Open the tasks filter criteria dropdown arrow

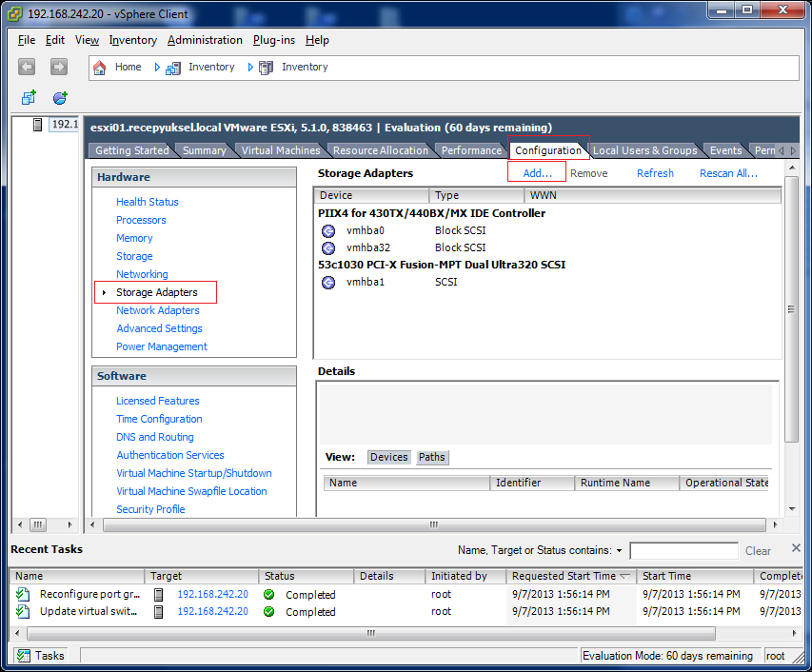[x=619, y=550]
